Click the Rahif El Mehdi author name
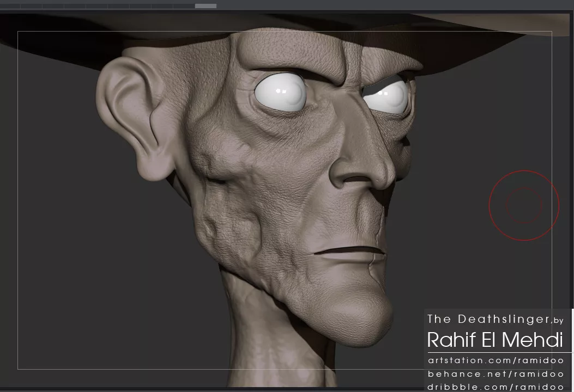 494,340
